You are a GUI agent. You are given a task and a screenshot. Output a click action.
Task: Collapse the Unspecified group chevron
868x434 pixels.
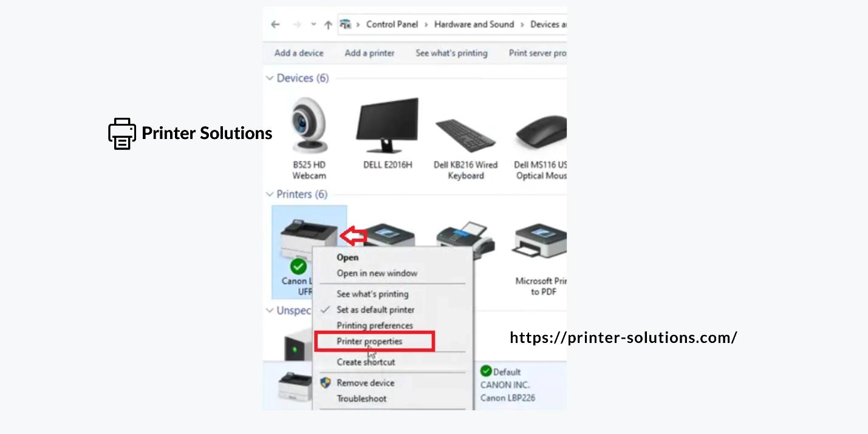pos(270,310)
